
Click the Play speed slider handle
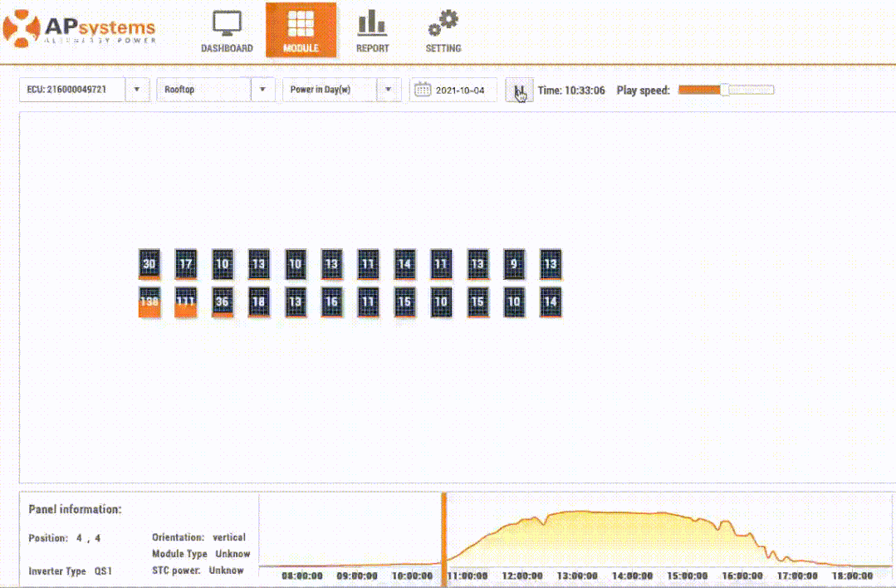pos(724,90)
